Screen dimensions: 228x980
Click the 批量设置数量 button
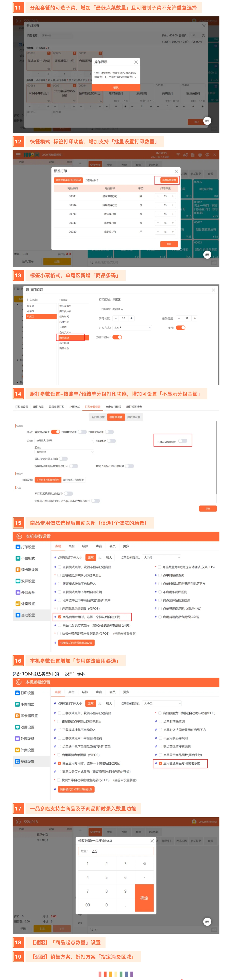coord(169,180)
